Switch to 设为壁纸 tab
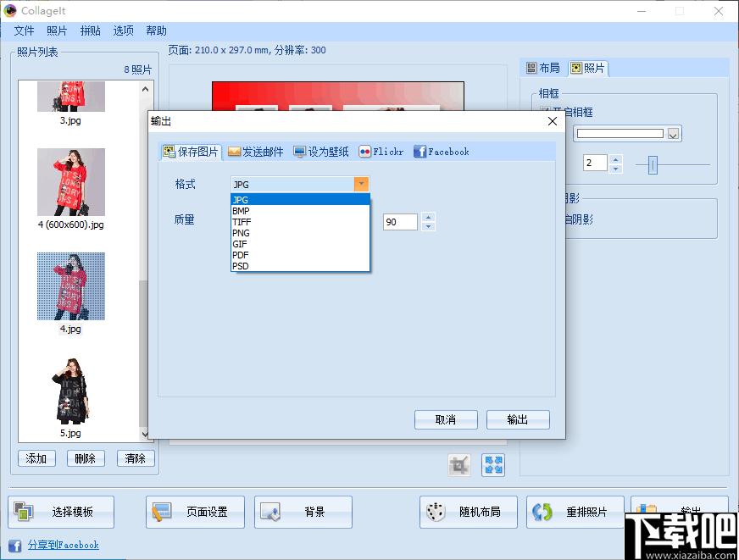 (x=321, y=152)
